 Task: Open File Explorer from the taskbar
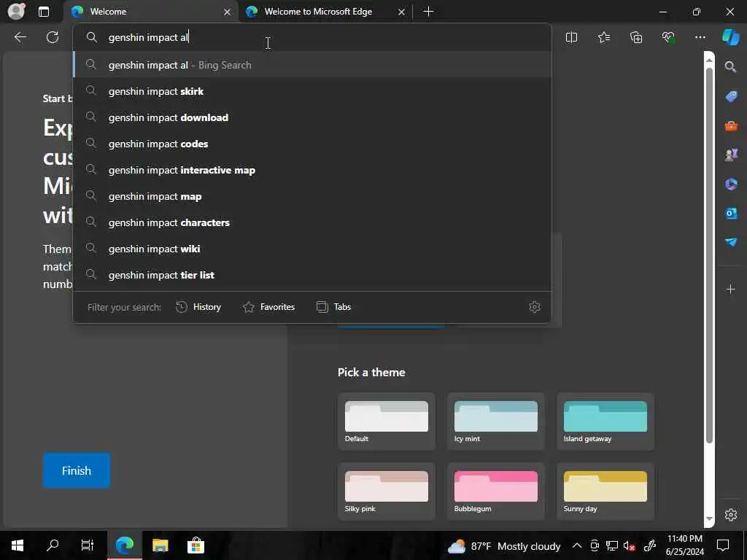160,545
